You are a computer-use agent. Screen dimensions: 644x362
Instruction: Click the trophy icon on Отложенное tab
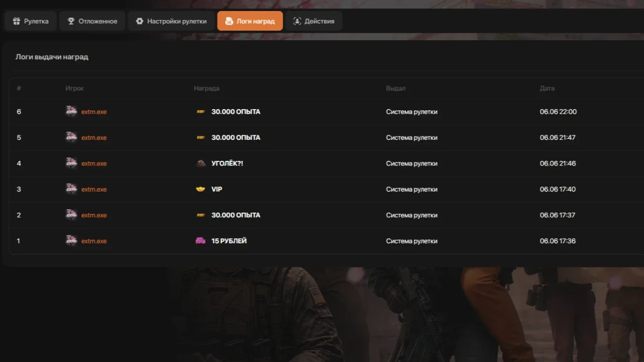click(71, 21)
